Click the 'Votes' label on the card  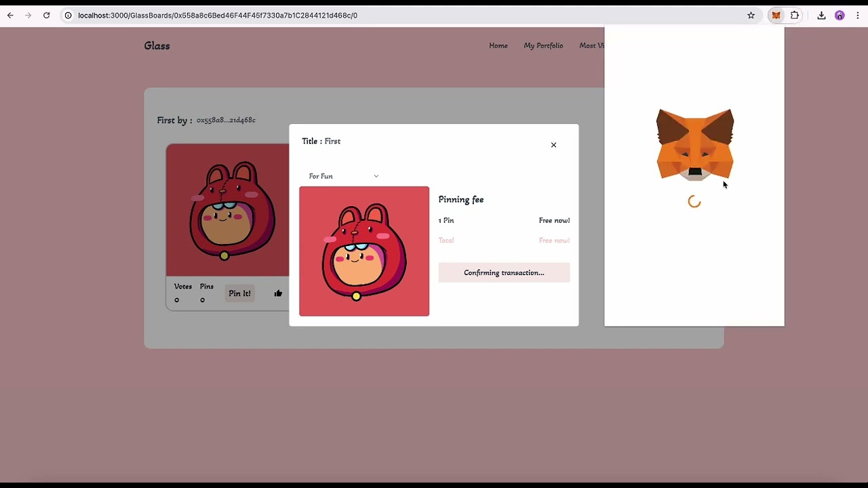click(183, 286)
